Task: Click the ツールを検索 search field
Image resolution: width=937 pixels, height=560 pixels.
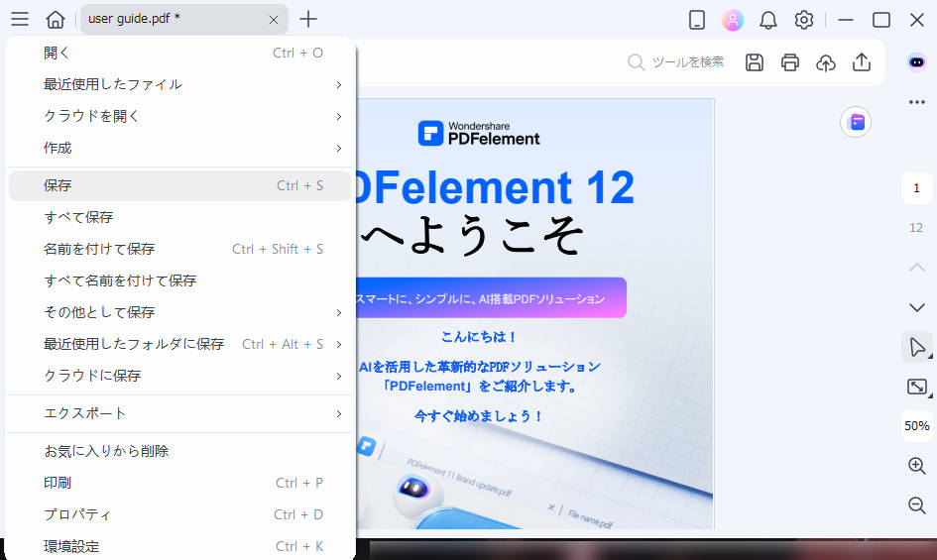Action: (676, 62)
